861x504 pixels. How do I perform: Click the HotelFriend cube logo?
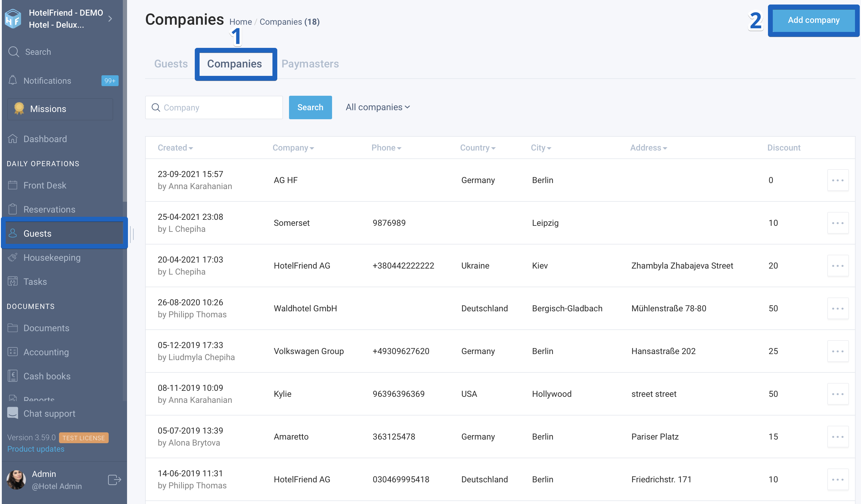13,18
